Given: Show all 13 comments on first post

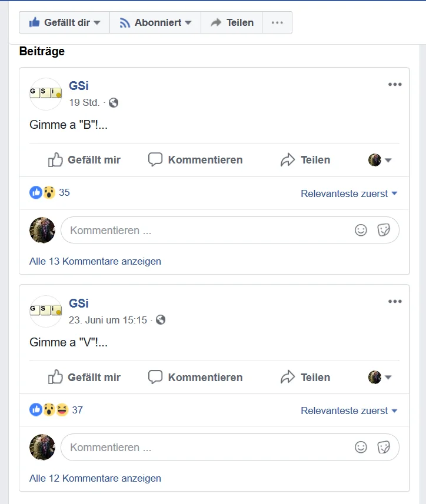Looking at the screenshot, I should point(95,261).
